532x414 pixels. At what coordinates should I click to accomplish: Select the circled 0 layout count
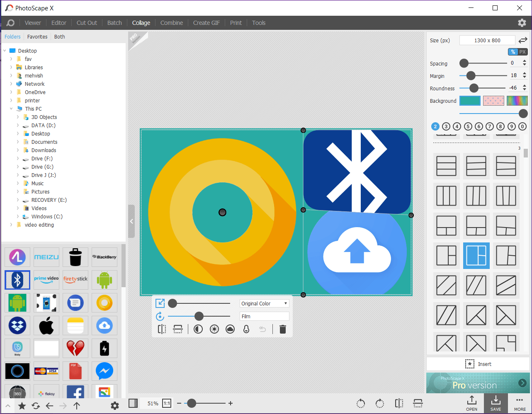522,126
